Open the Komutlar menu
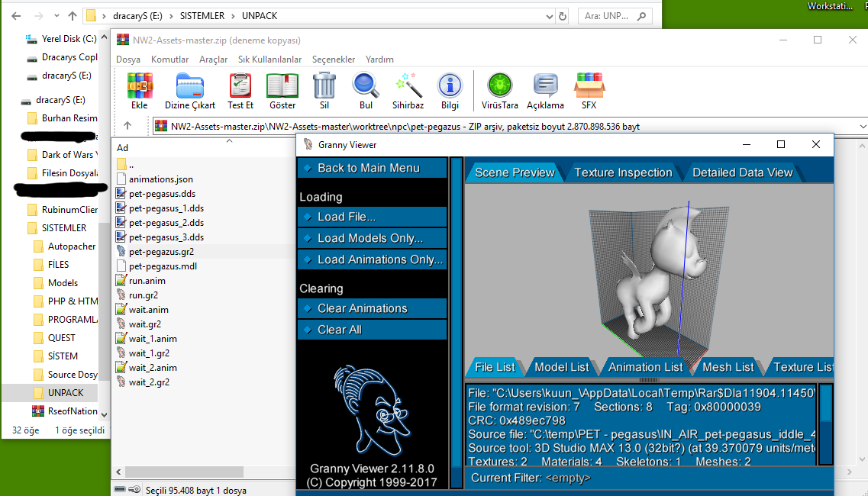 [170, 60]
